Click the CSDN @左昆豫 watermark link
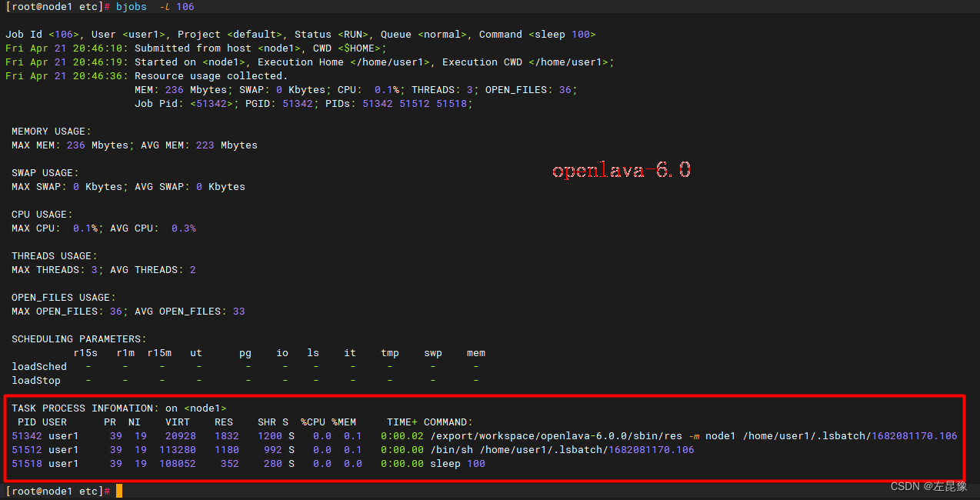The width and height of the screenshot is (980, 500). coord(928,485)
